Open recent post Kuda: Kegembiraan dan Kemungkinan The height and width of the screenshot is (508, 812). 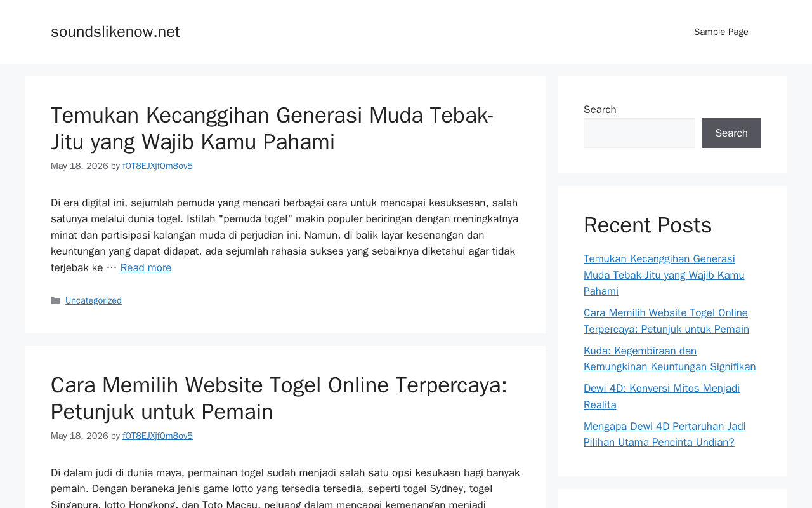(x=670, y=359)
